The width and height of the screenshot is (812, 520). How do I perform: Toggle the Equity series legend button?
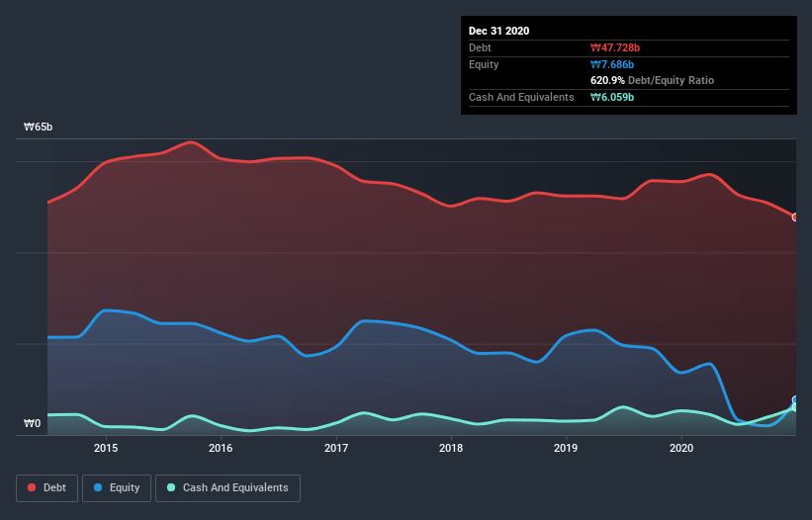pos(117,488)
